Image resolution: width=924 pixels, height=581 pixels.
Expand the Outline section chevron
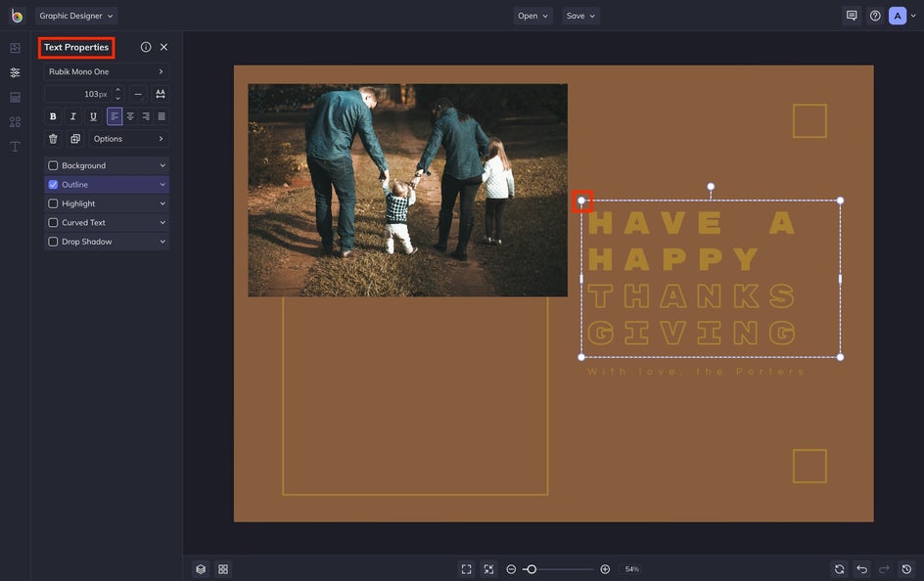(162, 184)
